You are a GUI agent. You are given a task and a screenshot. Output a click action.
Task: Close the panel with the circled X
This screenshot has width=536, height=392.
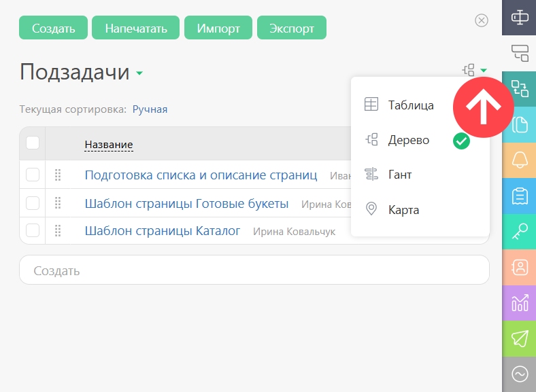pos(482,20)
